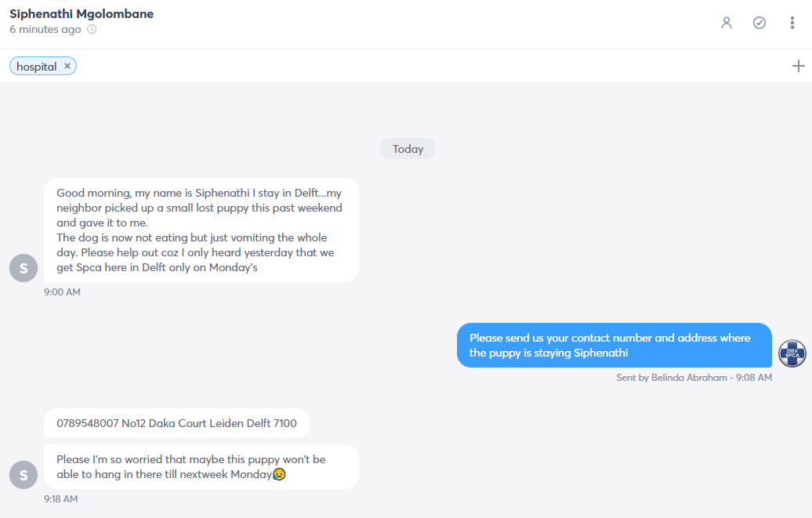Click the 9:00 AM timestamp

coord(62,292)
